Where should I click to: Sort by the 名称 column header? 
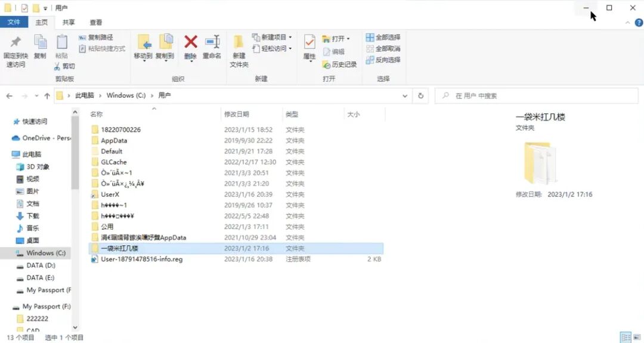pos(96,114)
